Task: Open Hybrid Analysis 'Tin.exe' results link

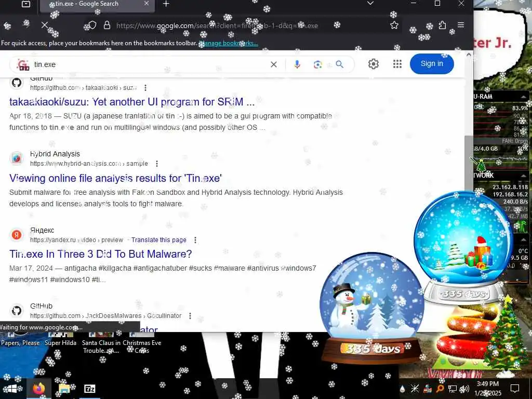Action: tap(115, 178)
